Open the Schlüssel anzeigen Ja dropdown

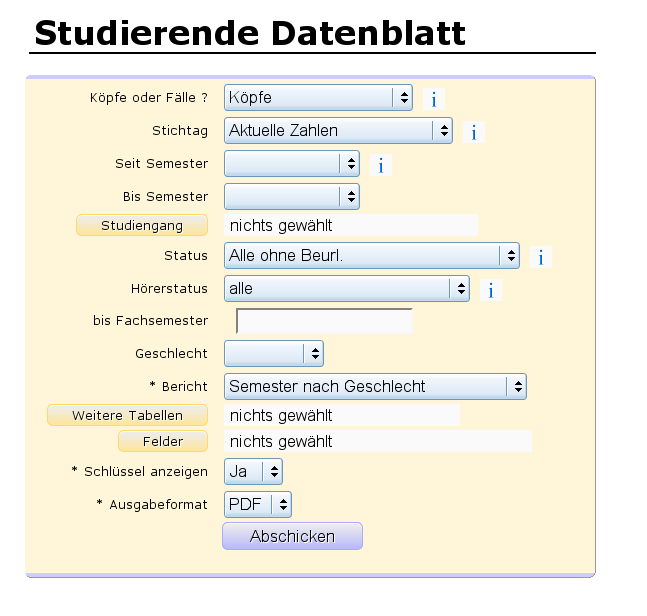[x=253, y=471]
